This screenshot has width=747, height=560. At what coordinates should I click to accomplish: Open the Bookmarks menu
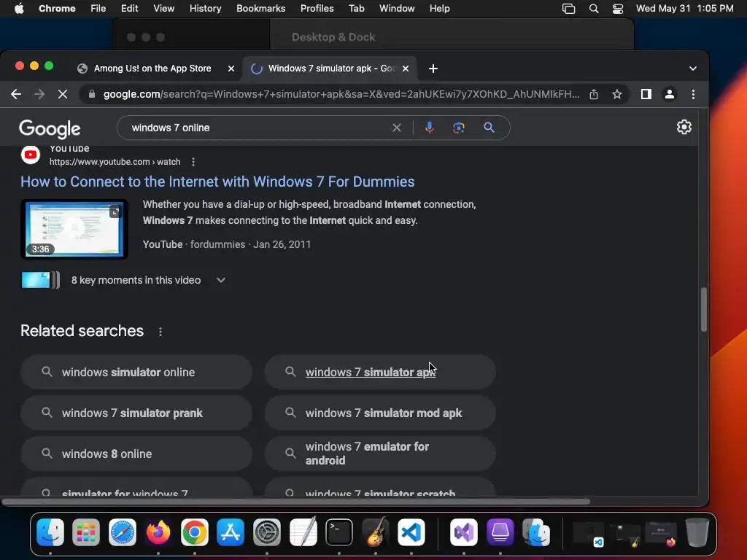click(260, 9)
